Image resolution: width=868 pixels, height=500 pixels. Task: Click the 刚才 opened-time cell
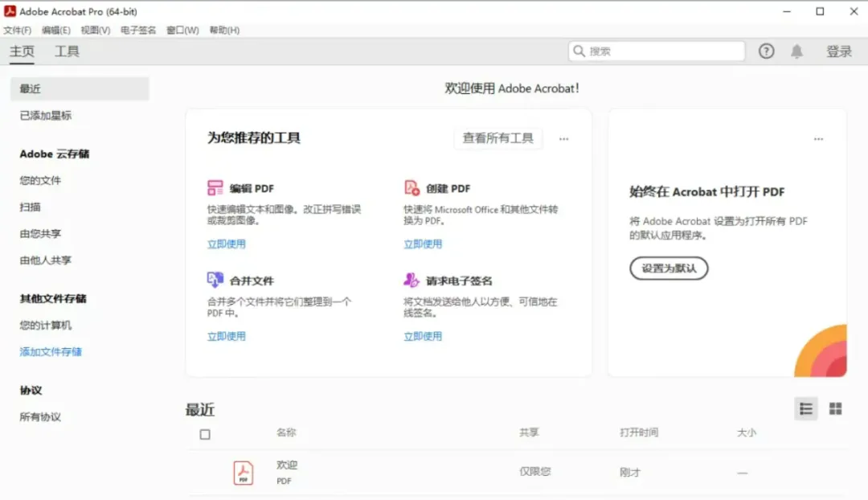(x=630, y=473)
